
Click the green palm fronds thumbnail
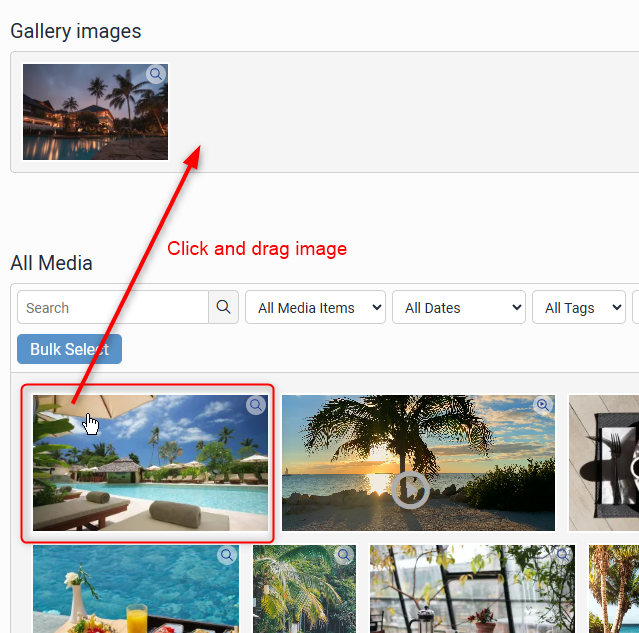[x=303, y=592]
